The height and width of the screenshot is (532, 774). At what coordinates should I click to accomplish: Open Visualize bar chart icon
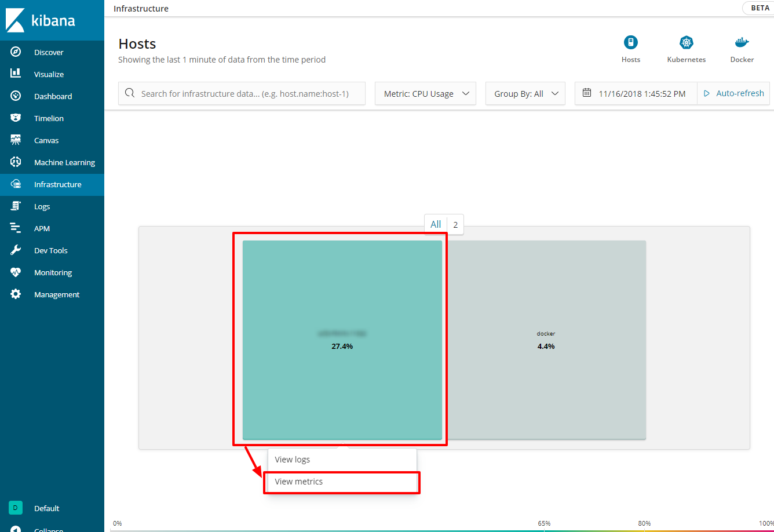16,74
